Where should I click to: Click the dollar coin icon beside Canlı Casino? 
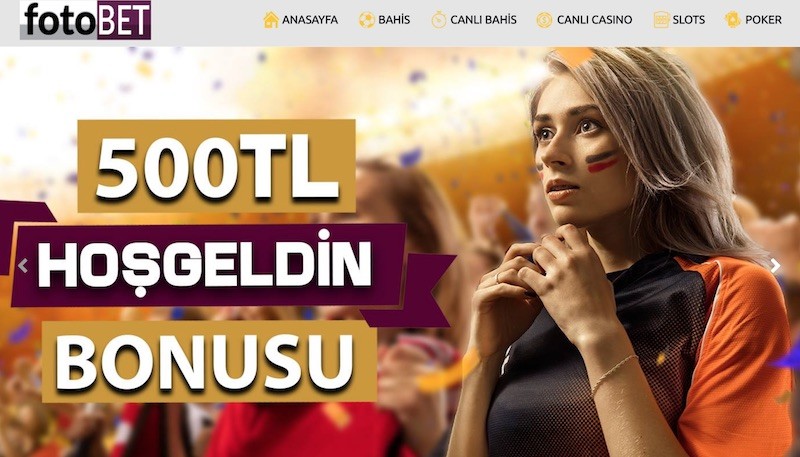pyautogui.click(x=544, y=20)
